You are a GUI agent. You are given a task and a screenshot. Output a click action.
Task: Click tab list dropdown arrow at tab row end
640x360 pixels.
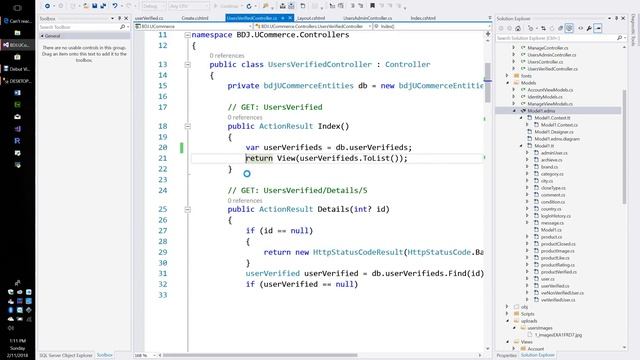tap(490, 18)
